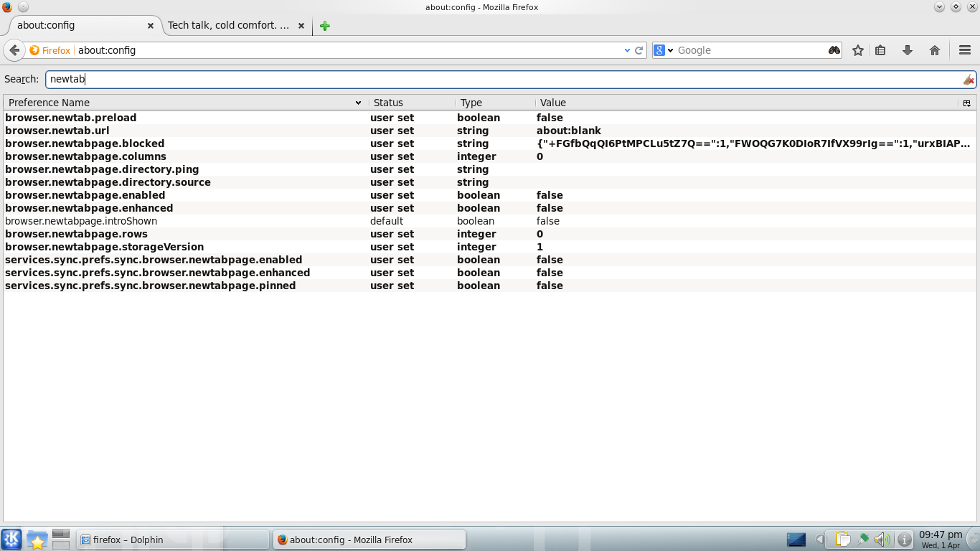Bookmark this page with the star icon

(x=857, y=50)
